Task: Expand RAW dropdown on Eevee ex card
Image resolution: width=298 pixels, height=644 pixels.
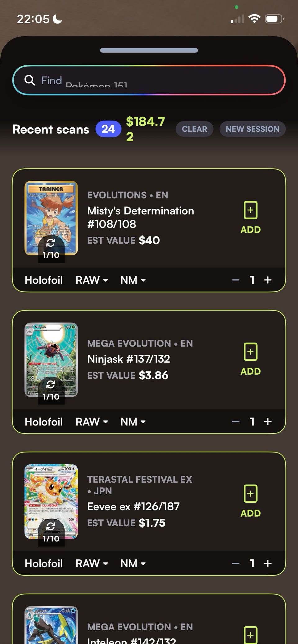Action: pyautogui.click(x=92, y=563)
